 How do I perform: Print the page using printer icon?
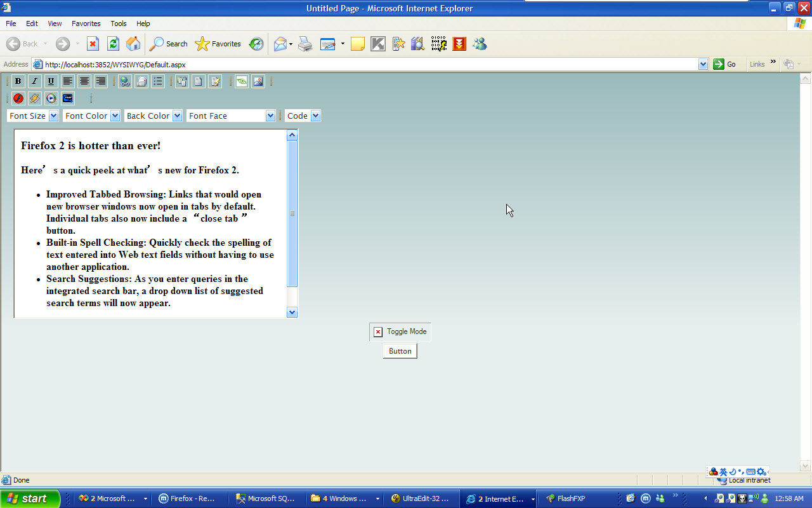point(305,44)
